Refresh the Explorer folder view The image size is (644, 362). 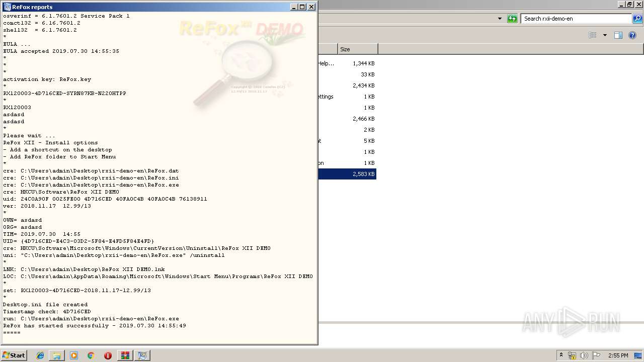(x=512, y=19)
